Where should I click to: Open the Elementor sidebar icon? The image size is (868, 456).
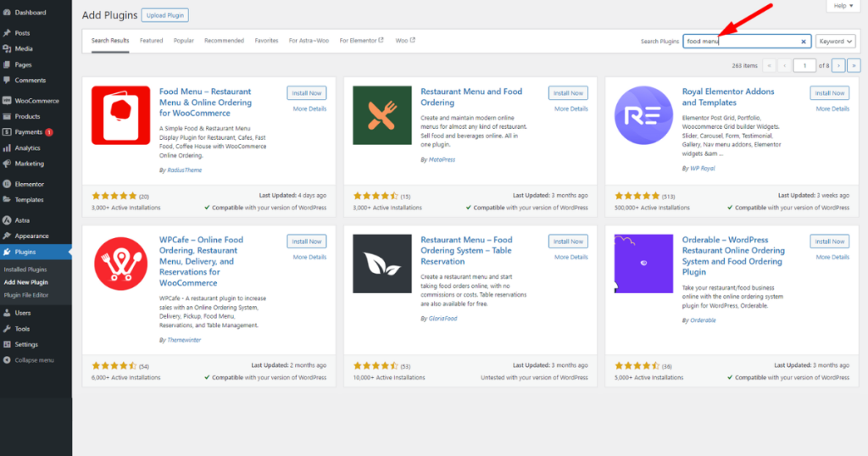7,184
